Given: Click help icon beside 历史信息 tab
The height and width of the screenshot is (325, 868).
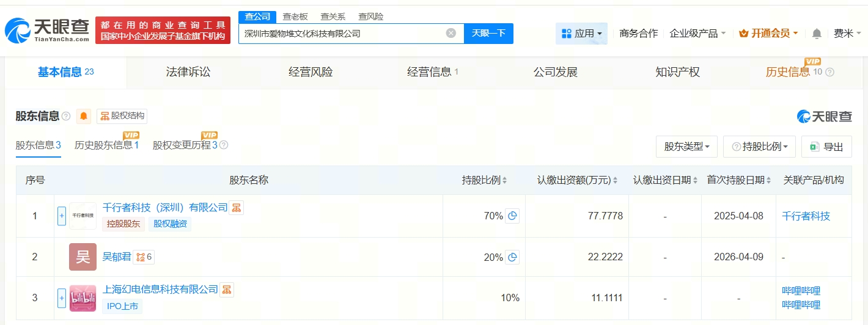Looking at the screenshot, I should [829, 72].
